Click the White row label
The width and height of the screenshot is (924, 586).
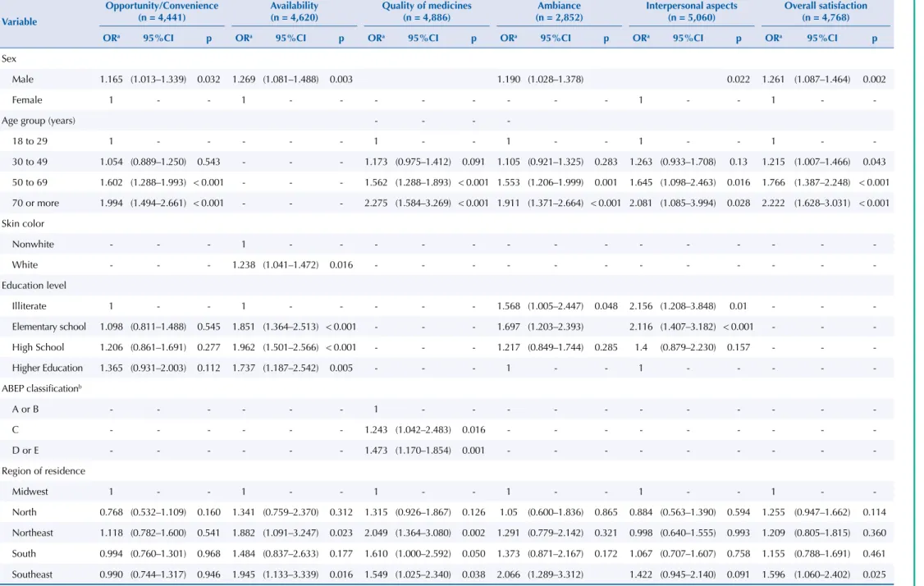point(25,265)
